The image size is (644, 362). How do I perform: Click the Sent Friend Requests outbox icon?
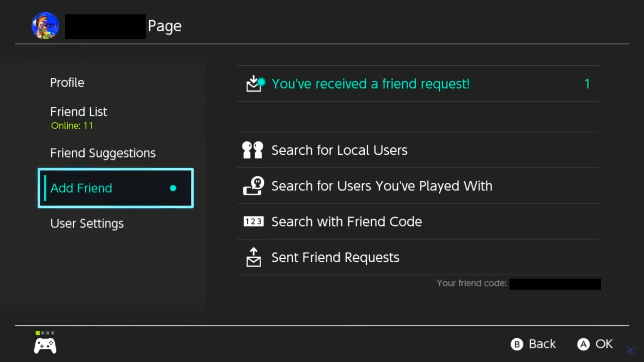pyautogui.click(x=254, y=257)
